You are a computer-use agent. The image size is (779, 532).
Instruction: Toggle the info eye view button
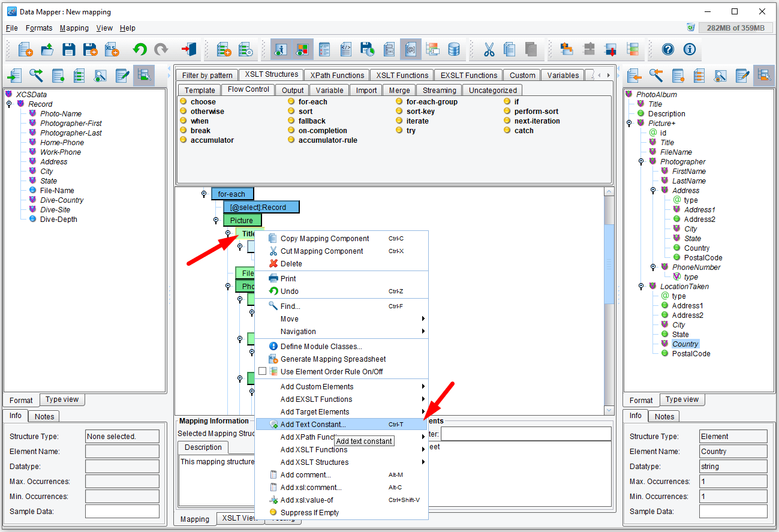pyautogui.click(x=281, y=49)
